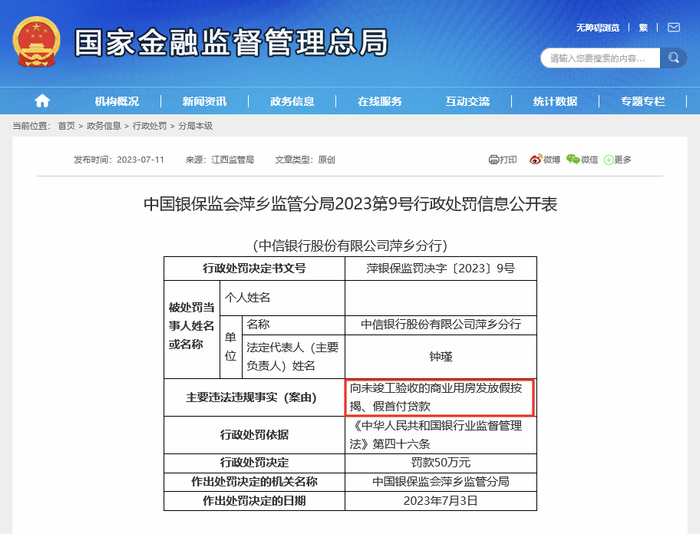Click the header 行政处罚决定书文号

(254, 268)
